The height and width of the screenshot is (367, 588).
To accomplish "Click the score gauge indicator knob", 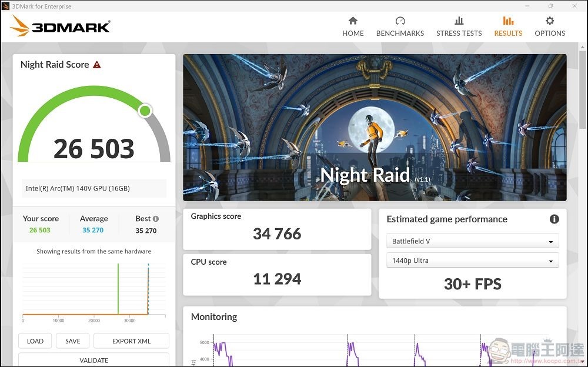I will pos(145,111).
